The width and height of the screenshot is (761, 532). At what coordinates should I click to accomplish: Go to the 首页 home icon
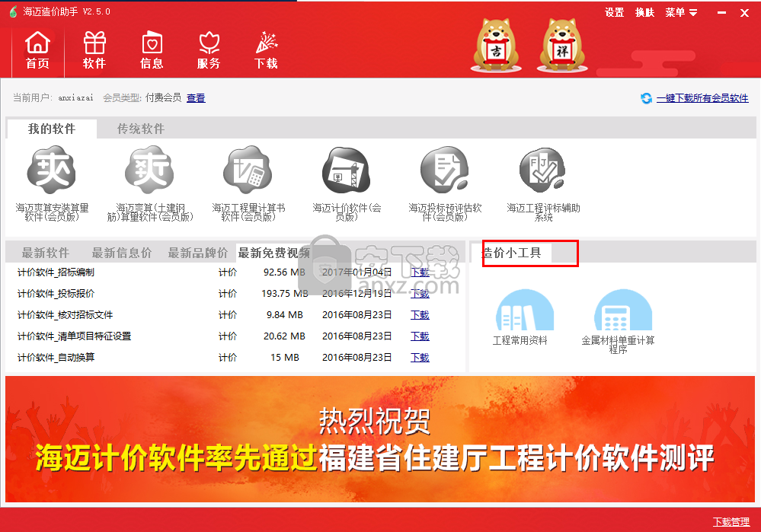(x=38, y=50)
